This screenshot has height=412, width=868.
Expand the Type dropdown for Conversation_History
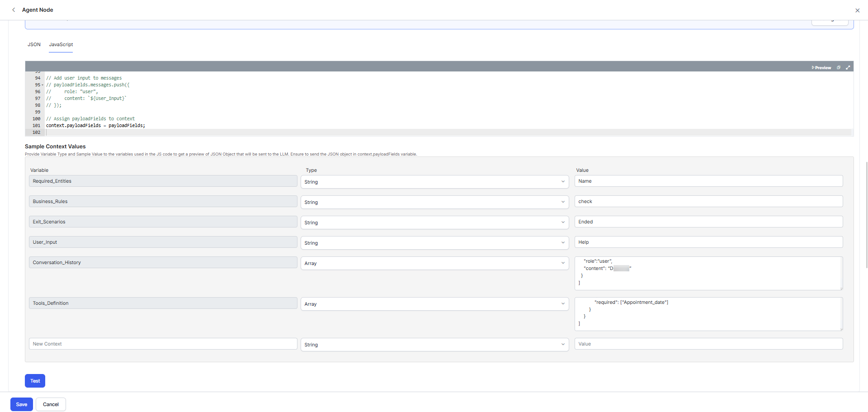pos(434,263)
